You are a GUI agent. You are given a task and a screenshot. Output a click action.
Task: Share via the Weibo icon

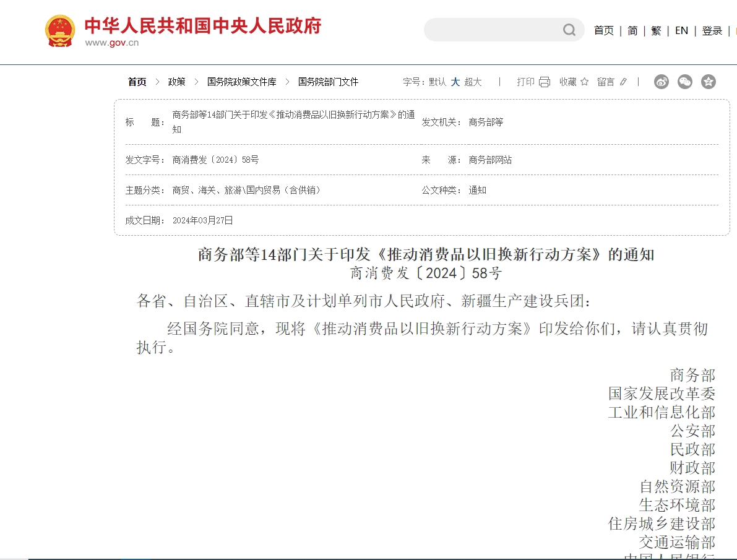pyautogui.click(x=662, y=82)
